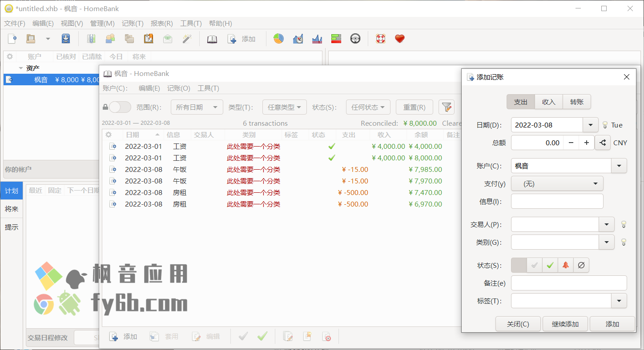
Task: Open 帮助(H) menu
Action: (x=221, y=24)
